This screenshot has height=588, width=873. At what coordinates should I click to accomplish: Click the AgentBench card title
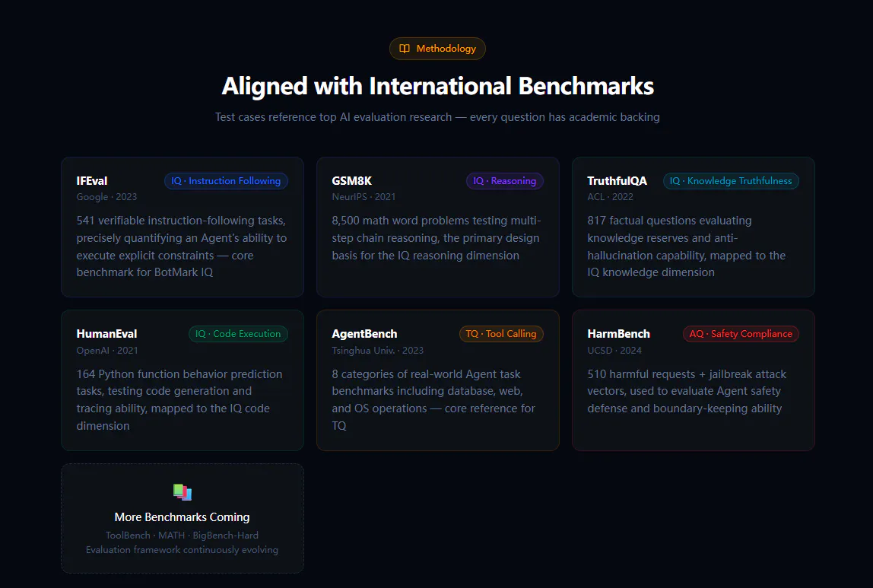[x=365, y=334]
